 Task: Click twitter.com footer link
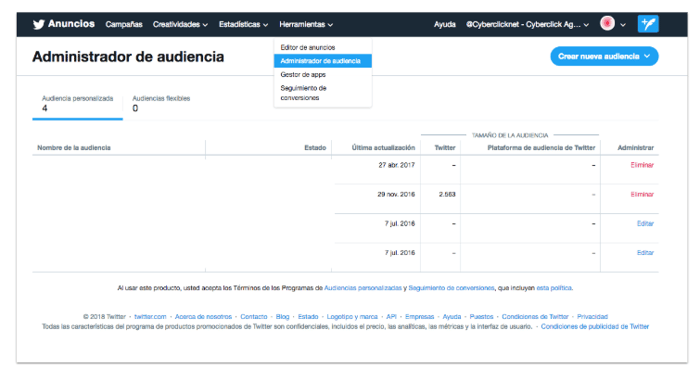coord(150,317)
